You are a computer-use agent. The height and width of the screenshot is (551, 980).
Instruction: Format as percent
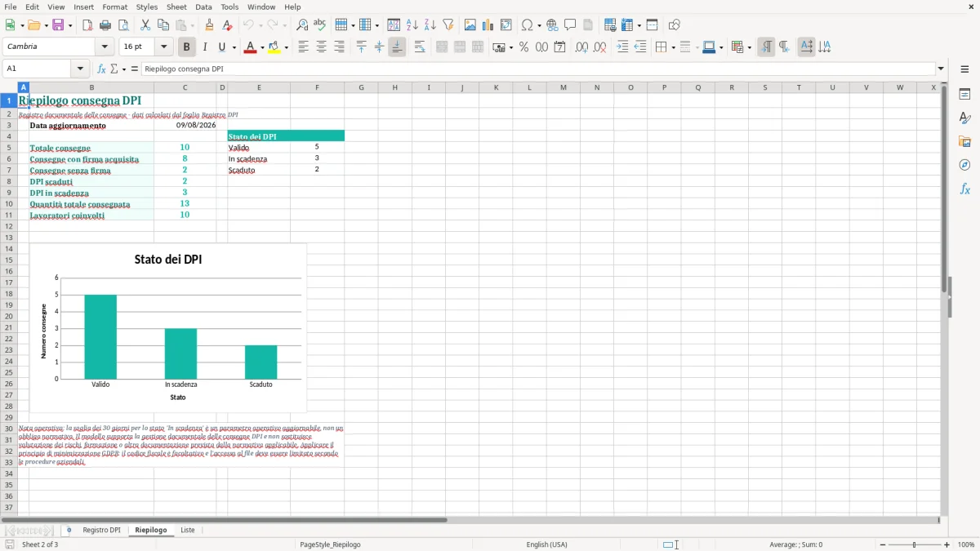pos(524,47)
